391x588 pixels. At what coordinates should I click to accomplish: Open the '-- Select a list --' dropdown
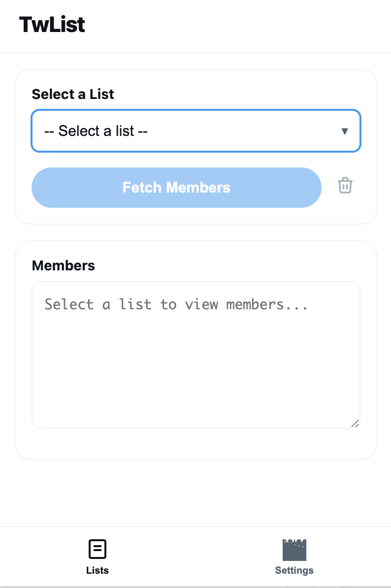click(196, 131)
